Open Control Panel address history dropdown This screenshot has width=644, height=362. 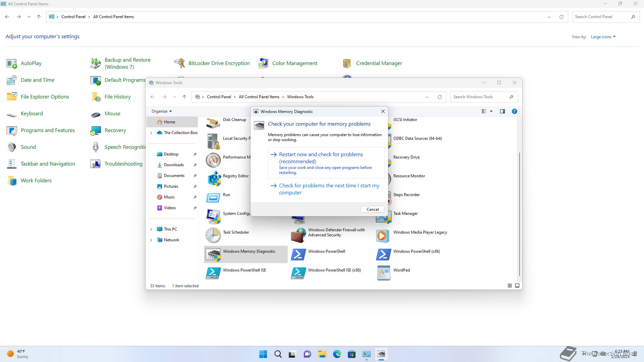pyautogui.click(x=549, y=17)
